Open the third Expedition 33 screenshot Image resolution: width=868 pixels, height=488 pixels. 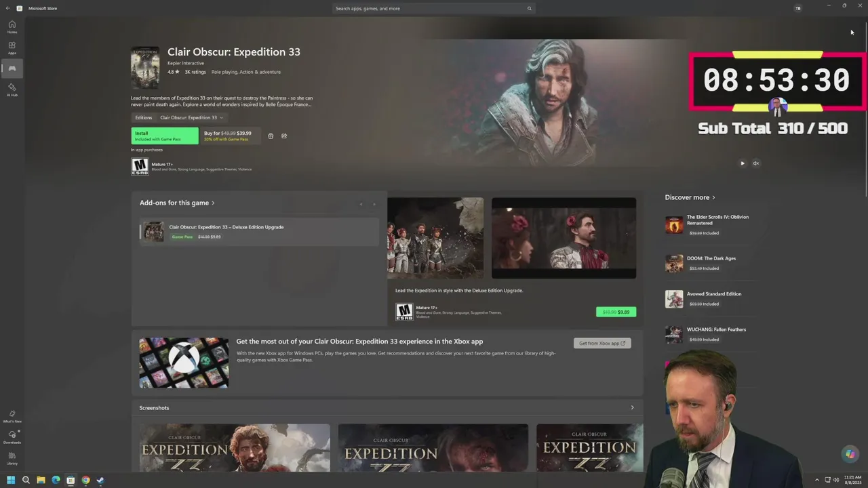pyautogui.click(x=589, y=447)
